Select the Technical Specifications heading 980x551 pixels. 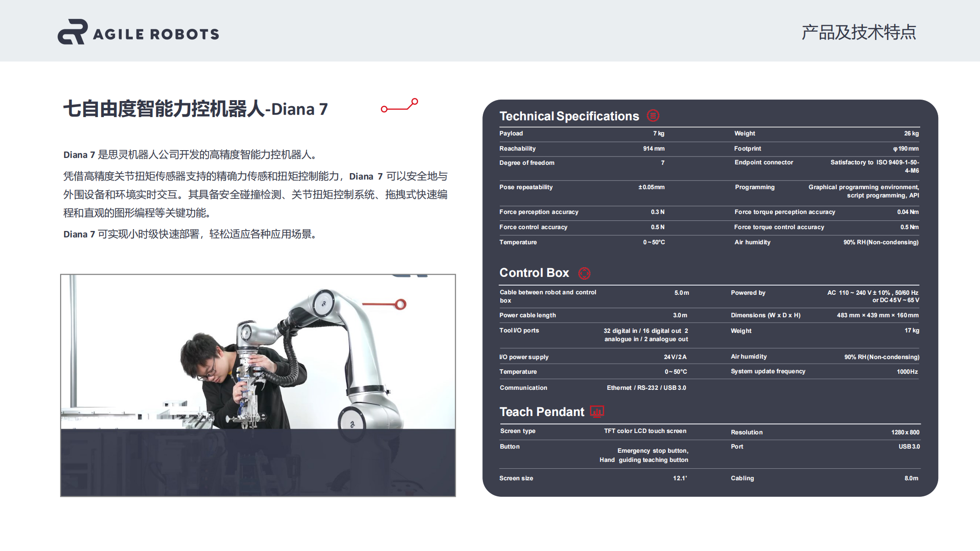[569, 116]
